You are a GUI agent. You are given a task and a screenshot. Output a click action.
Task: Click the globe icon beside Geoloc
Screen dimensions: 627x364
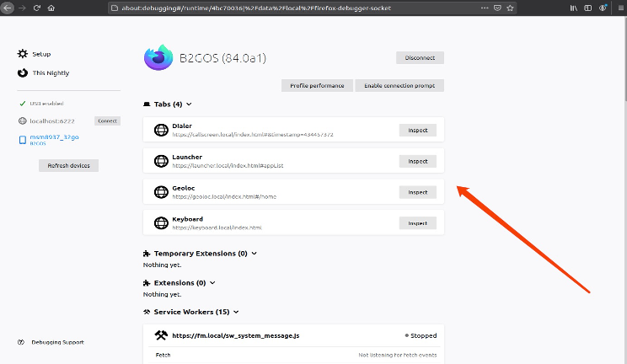tap(162, 192)
